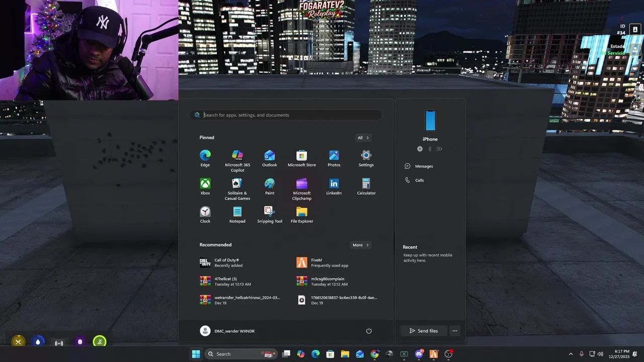
Task: Open the DMC_wander WXNDR user account menu
Action: (x=227, y=331)
